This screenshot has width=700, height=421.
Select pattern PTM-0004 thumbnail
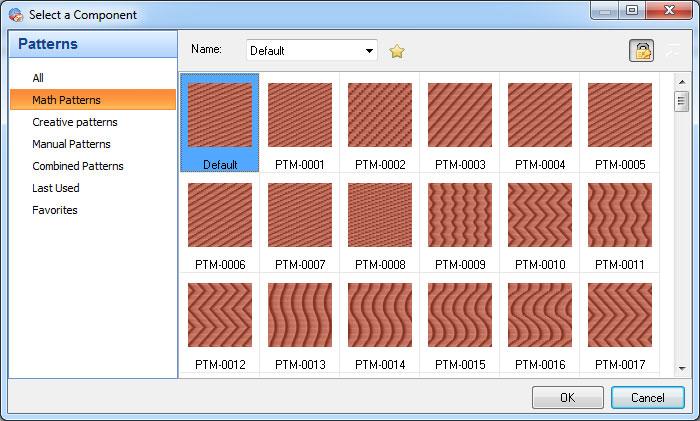[540, 115]
